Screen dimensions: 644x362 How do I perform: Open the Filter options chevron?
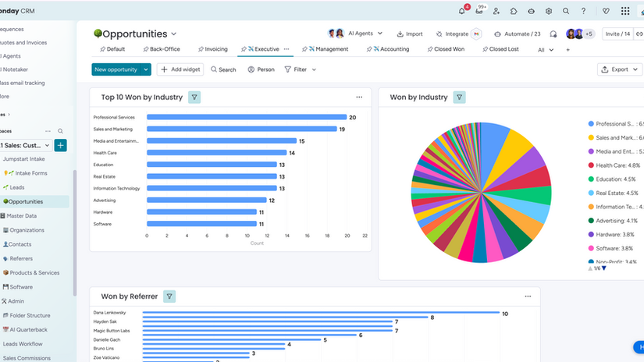pyautogui.click(x=314, y=69)
